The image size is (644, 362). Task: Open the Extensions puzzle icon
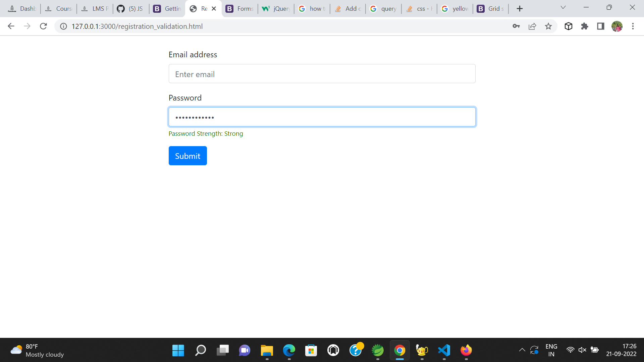click(x=585, y=26)
